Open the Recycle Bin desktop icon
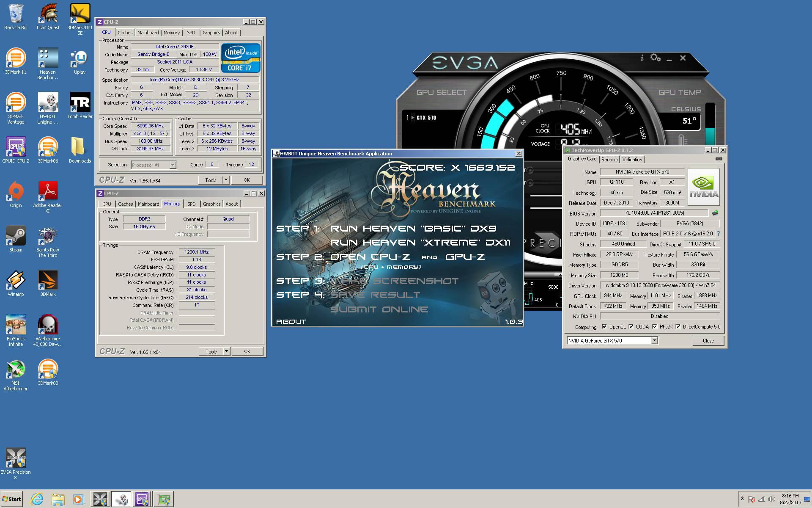This screenshot has height=508, width=812. tap(16, 17)
